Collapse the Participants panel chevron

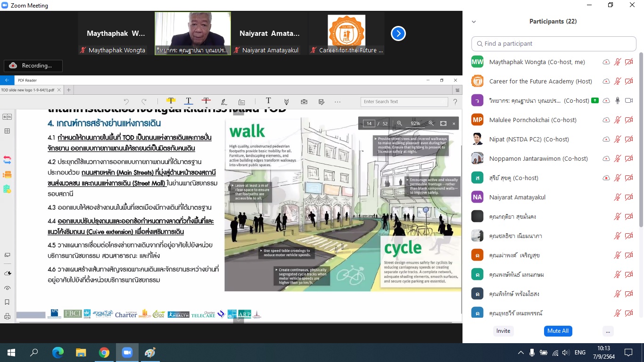474,22
